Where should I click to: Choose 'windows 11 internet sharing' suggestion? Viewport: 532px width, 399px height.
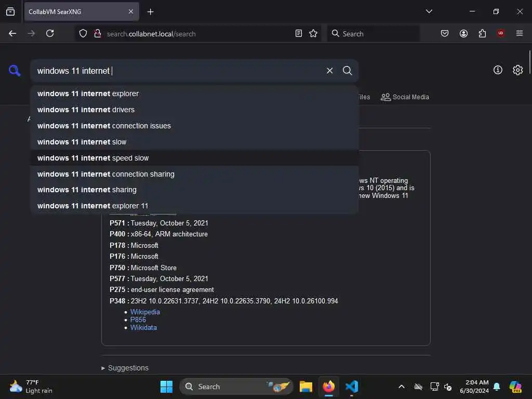pyautogui.click(x=194, y=190)
